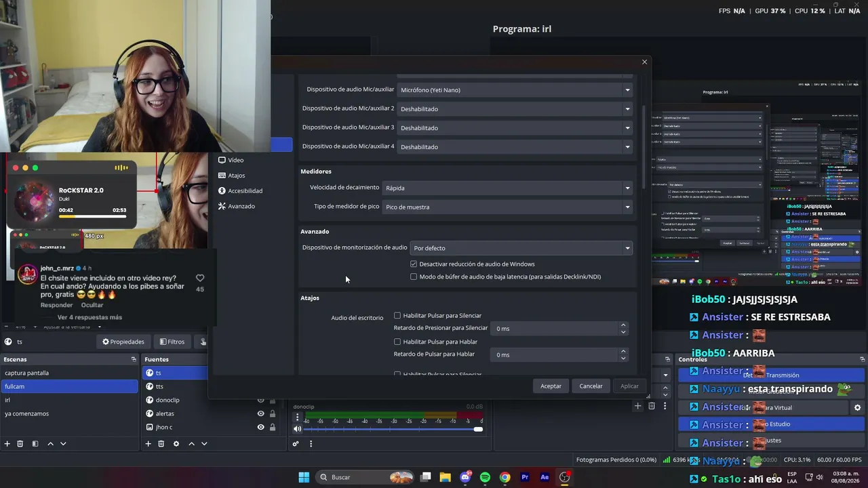Move selected source down
The height and width of the screenshot is (488, 868).
coord(204,444)
